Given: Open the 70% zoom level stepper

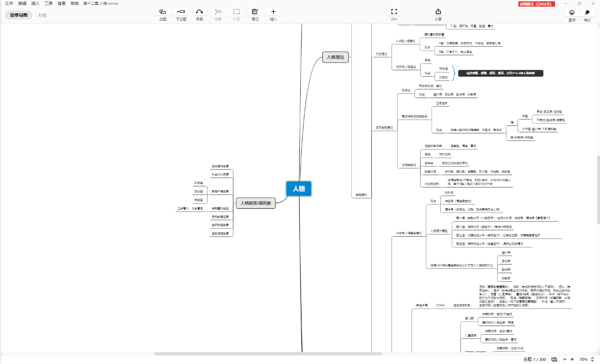Looking at the screenshot, I should pos(592,359).
